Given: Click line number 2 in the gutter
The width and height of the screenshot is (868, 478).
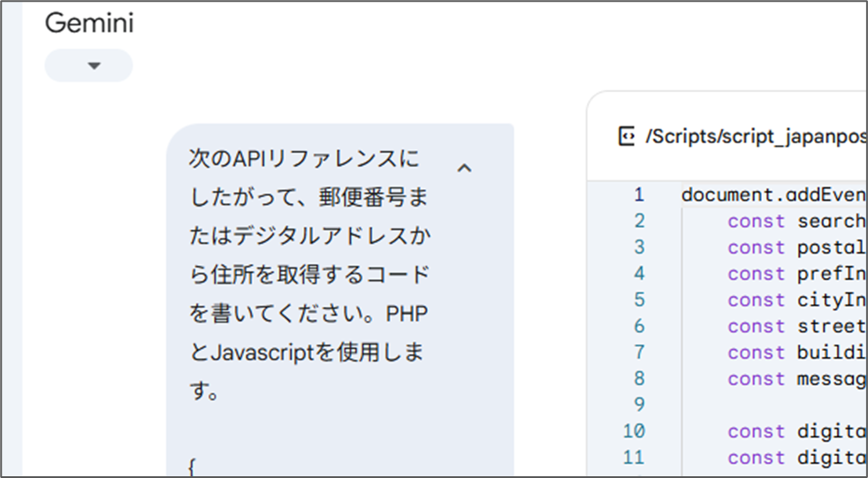Looking at the screenshot, I should coord(639,221).
